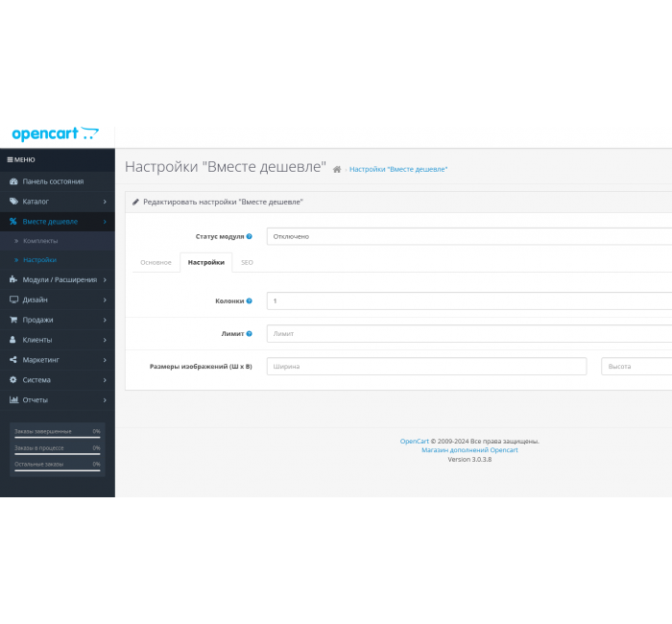Click the tag icon beside Каталог

[13, 202]
